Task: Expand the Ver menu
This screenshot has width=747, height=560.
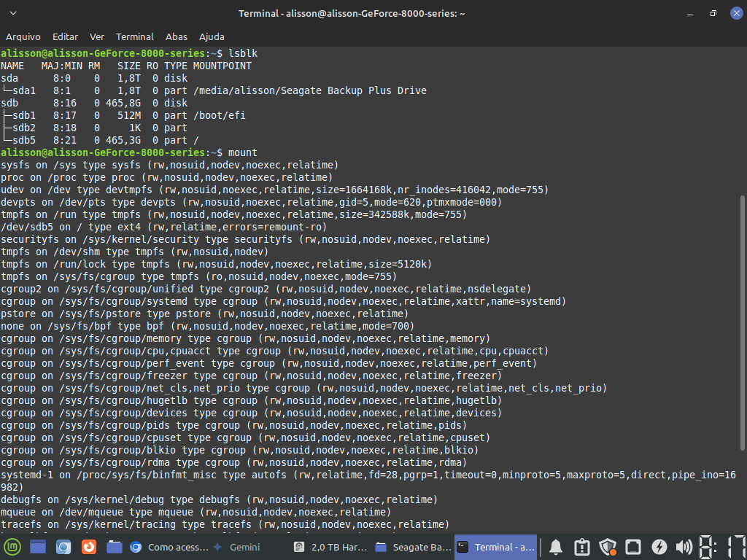Action: (97, 36)
